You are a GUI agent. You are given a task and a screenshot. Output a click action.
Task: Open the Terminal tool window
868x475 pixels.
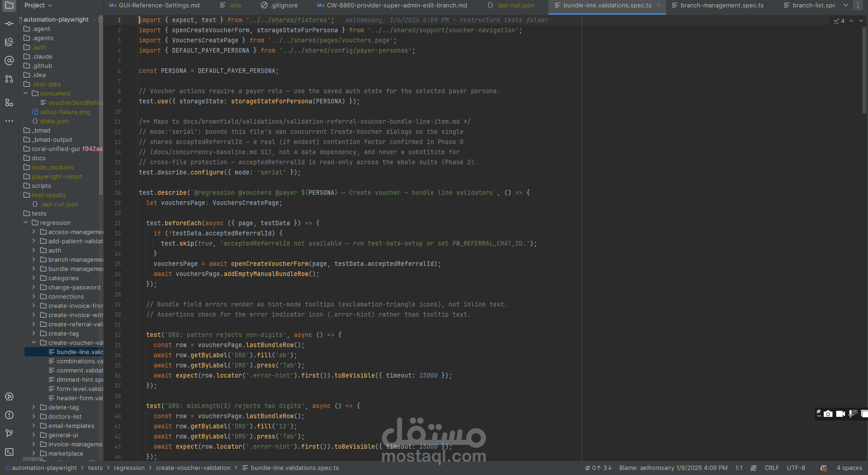pos(9,452)
